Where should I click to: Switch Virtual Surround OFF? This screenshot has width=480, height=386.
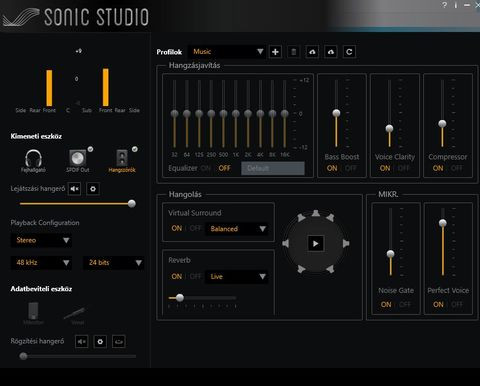[x=195, y=228]
